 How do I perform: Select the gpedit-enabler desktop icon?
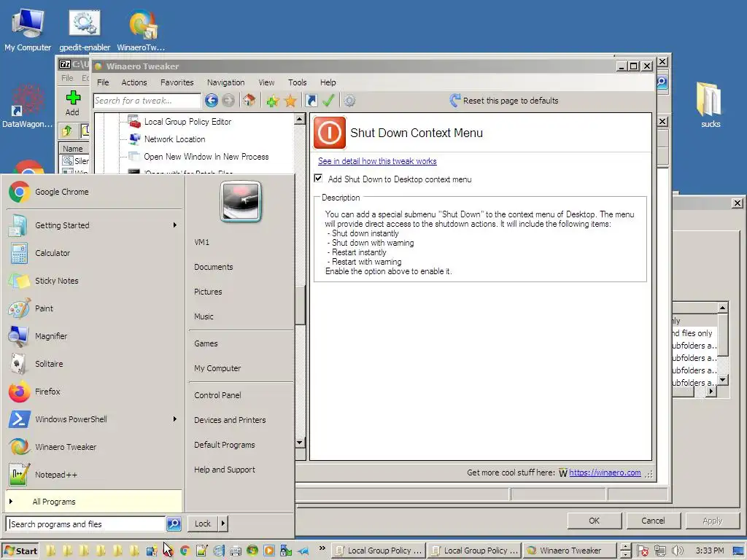click(x=85, y=30)
